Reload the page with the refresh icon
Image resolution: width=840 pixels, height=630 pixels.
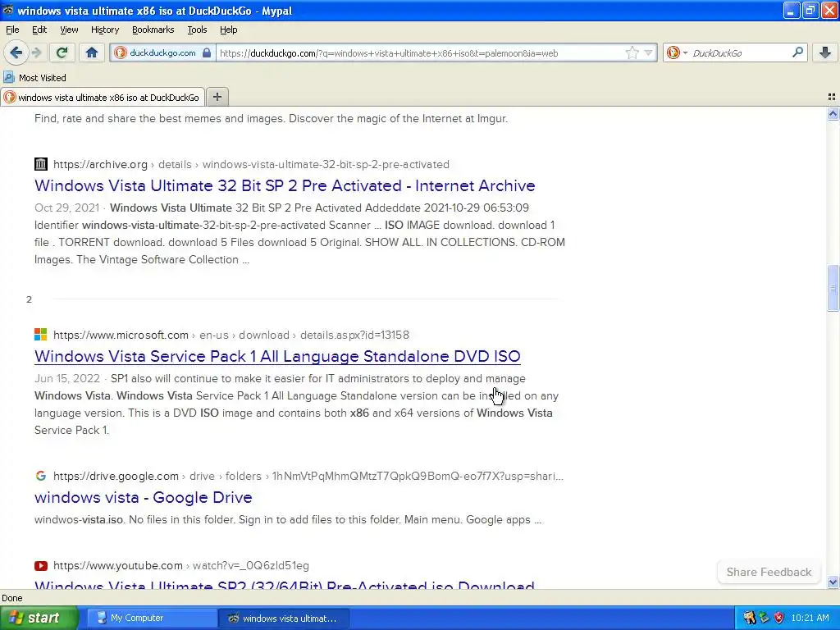point(62,52)
